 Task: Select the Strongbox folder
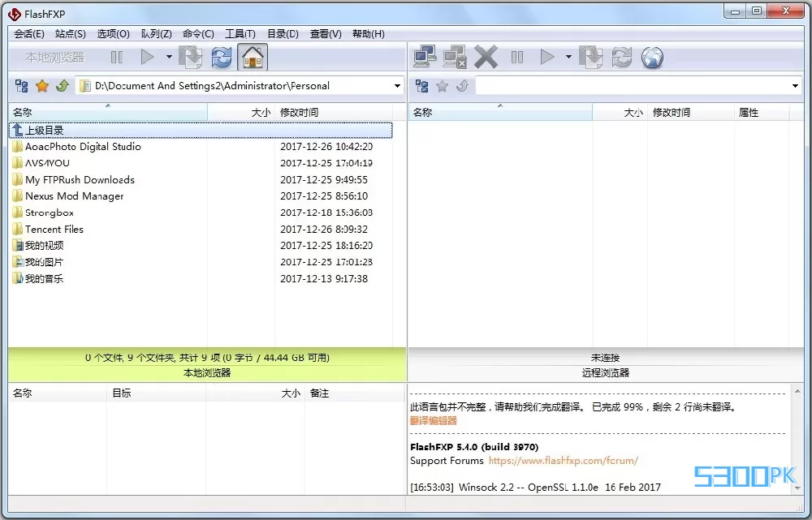[x=50, y=213]
